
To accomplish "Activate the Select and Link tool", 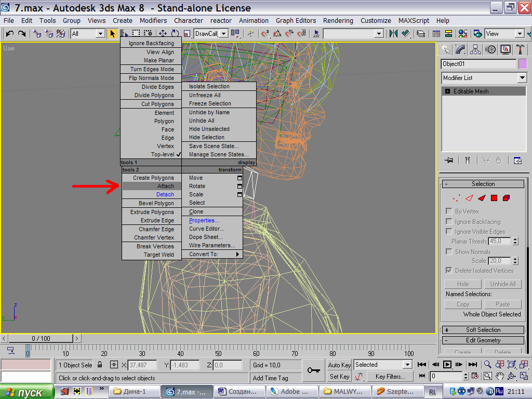I will pos(37,34).
